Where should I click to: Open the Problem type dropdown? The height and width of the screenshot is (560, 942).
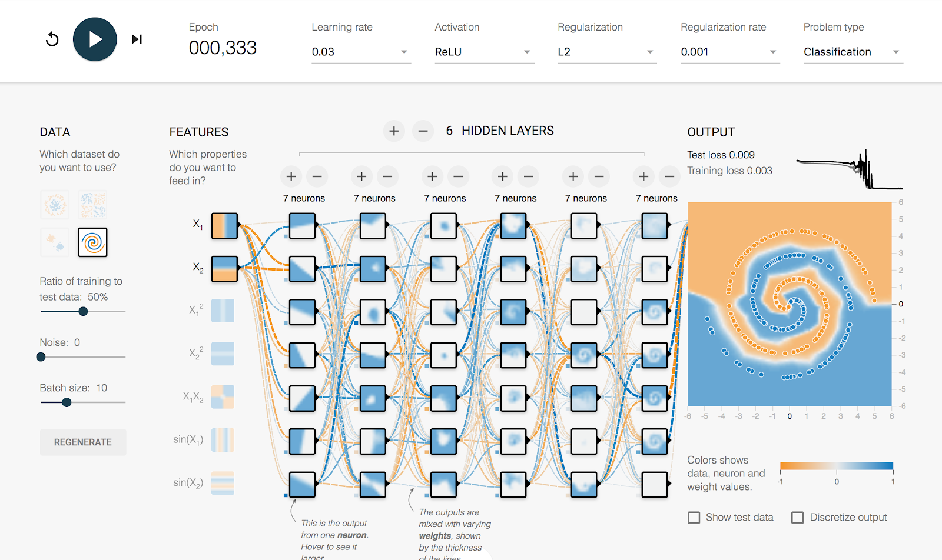851,52
